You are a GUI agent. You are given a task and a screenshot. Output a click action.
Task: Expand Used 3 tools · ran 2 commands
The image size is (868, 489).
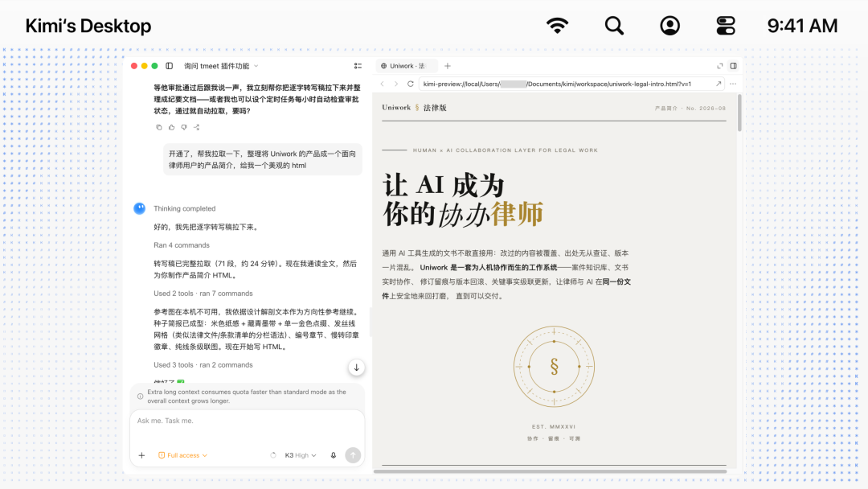(x=203, y=365)
